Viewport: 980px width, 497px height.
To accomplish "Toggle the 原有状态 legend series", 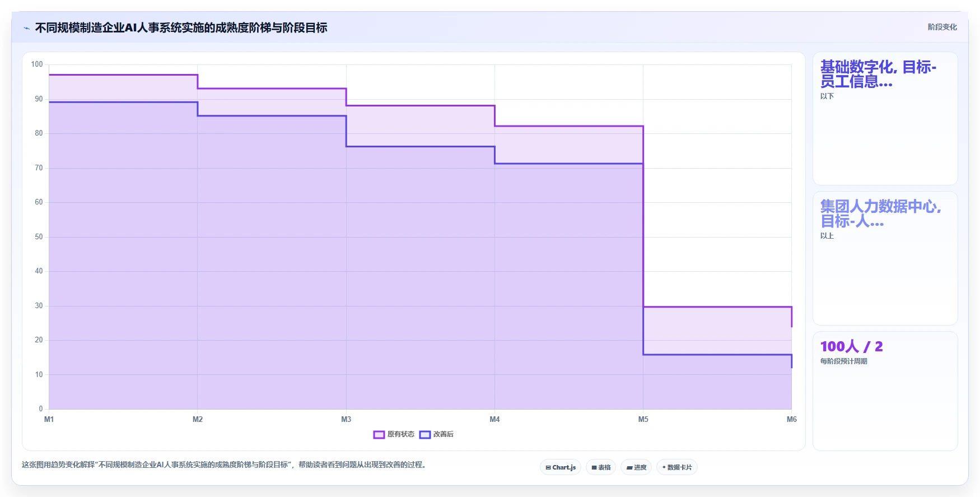I will 394,434.
